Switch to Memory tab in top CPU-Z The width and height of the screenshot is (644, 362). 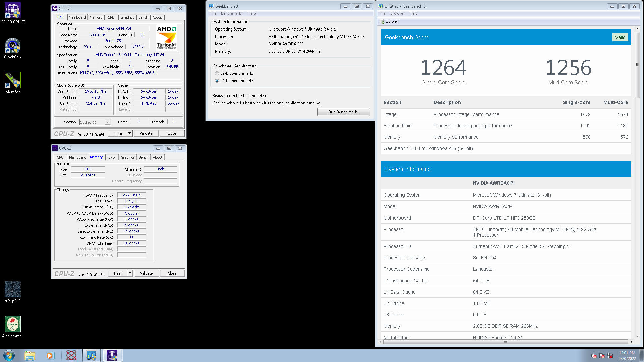96,17
